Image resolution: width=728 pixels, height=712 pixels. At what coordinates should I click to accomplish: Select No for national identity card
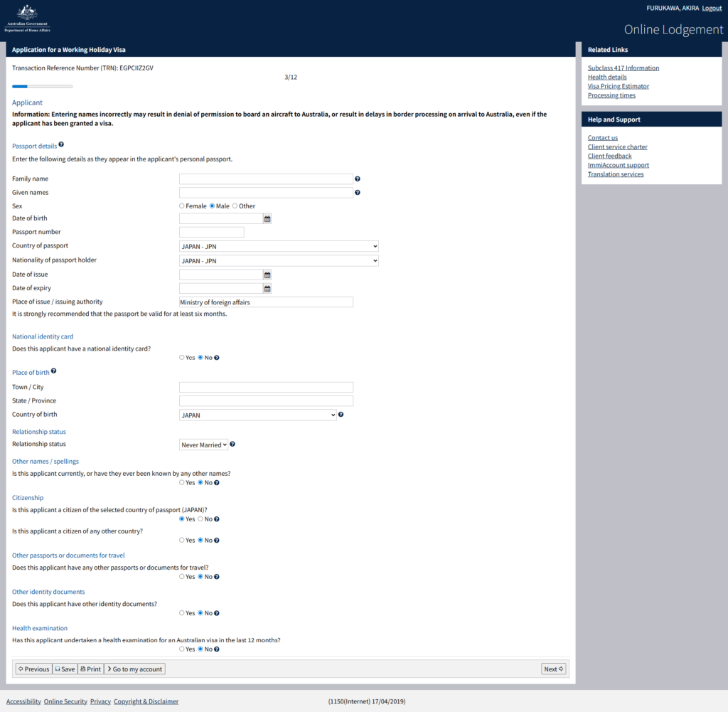point(200,357)
